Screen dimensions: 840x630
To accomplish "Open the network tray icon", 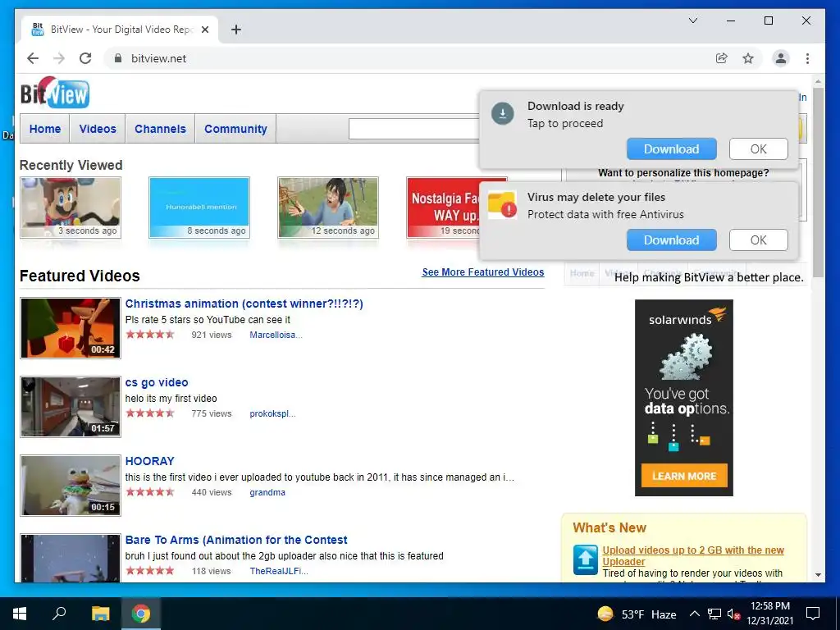I will 714,614.
